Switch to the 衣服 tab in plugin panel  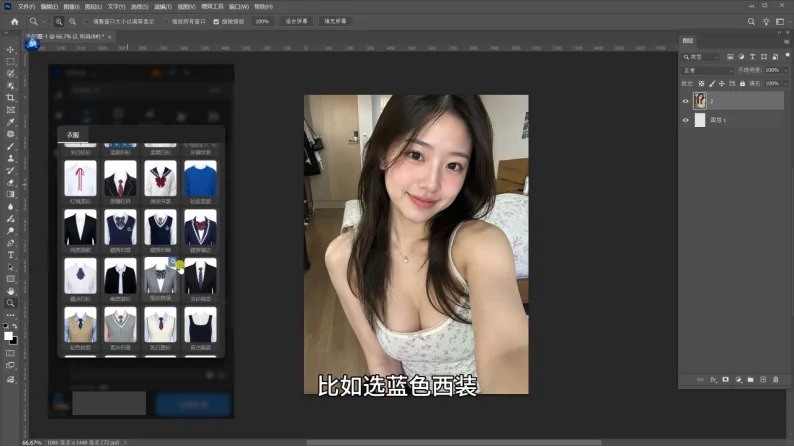tap(73, 135)
